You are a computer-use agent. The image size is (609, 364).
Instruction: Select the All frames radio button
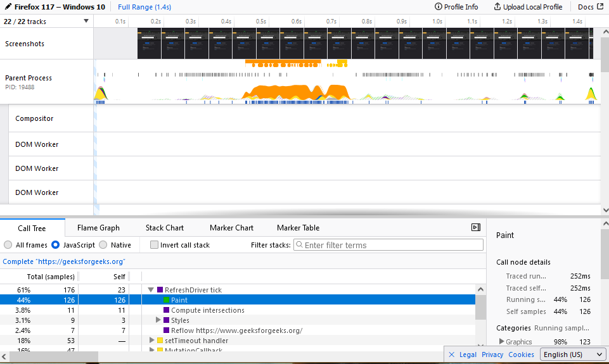pyautogui.click(x=8, y=245)
